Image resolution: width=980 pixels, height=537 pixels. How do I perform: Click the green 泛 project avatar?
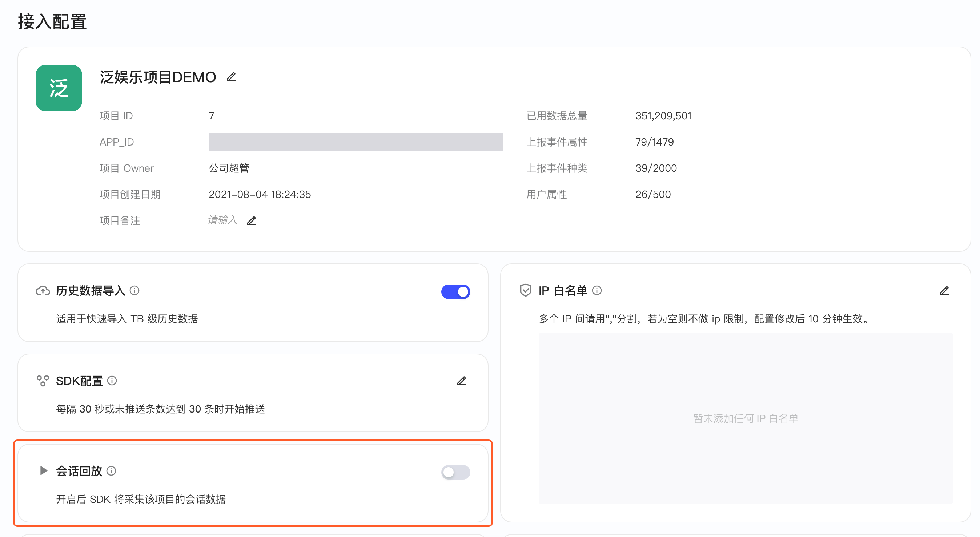(59, 88)
